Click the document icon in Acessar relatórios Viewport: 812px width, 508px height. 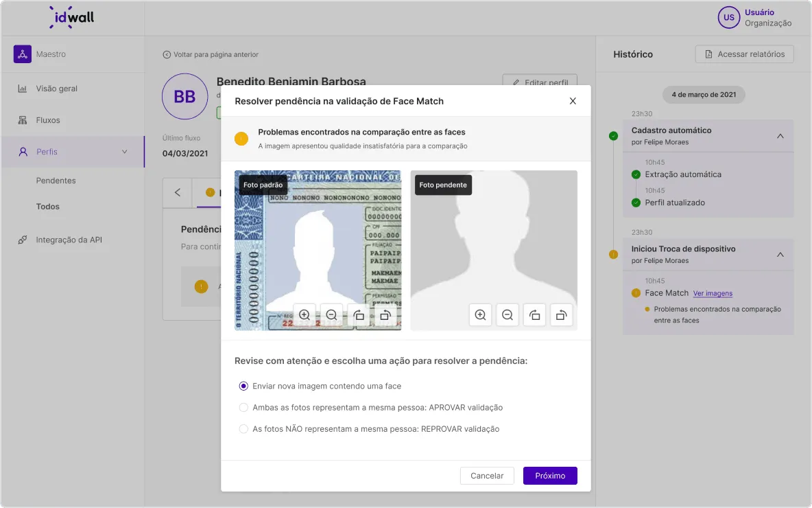coord(708,54)
